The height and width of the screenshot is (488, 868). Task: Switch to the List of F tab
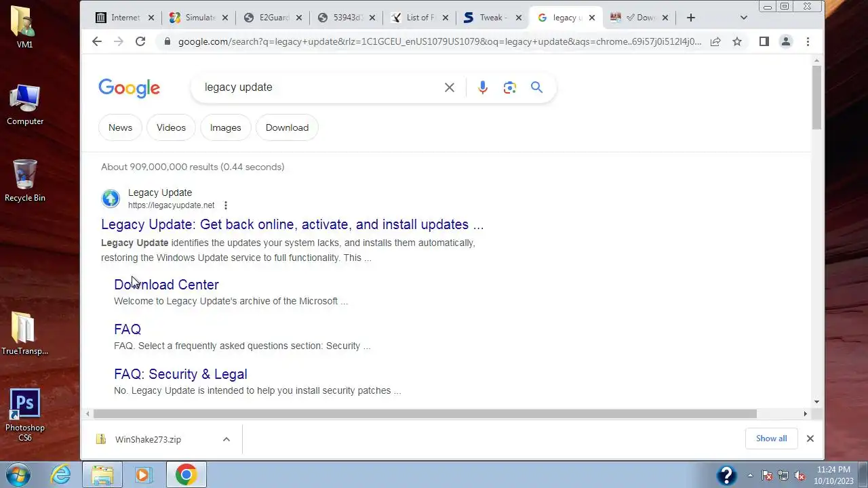click(419, 18)
